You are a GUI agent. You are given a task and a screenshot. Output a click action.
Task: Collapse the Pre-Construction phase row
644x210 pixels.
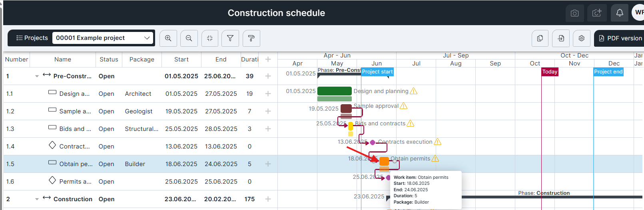pos(37,76)
